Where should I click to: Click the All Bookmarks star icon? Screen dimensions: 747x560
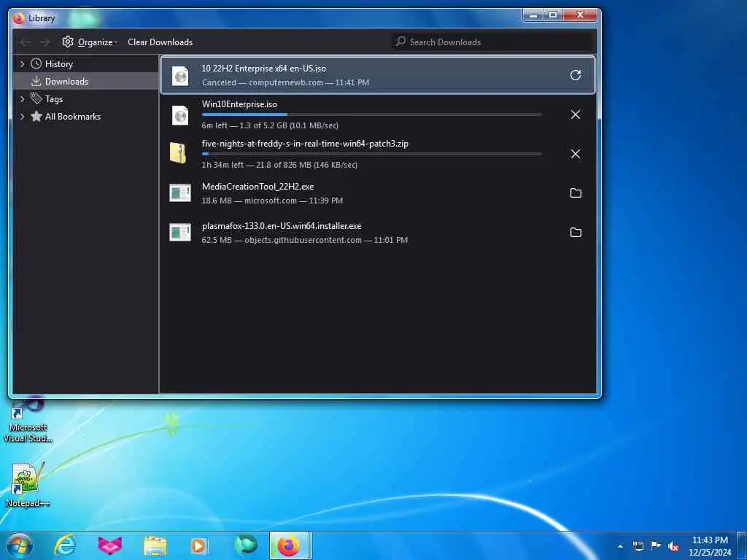(36, 116)
